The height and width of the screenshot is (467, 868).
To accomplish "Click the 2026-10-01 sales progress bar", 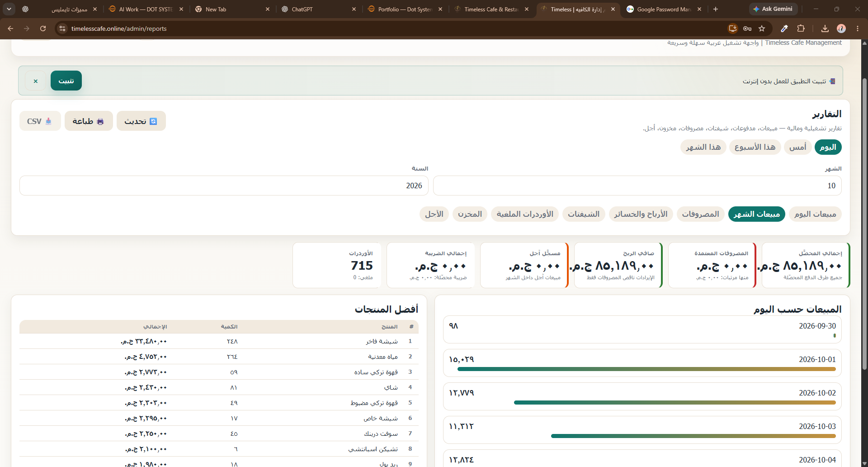I will coord(646,369).
